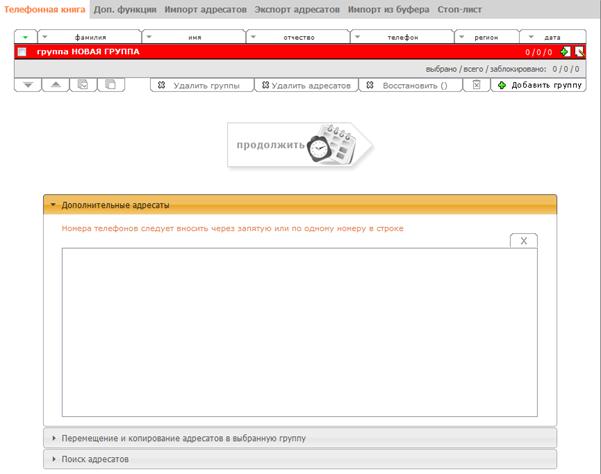This screenshot has width=601, height=474.
Task: Click the small X icon button beside Восстановить
Action: tap(476, 85)
